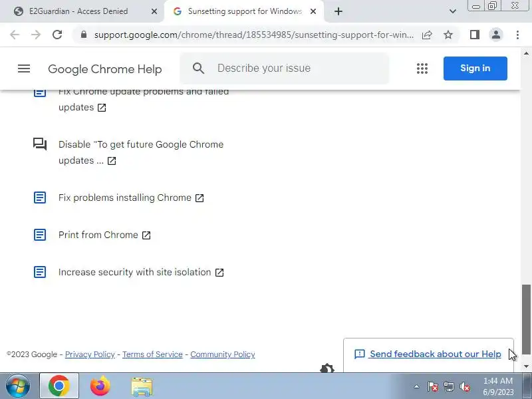Click Send feedback about our Help
532x399 pixels.
tap(436, 354)
